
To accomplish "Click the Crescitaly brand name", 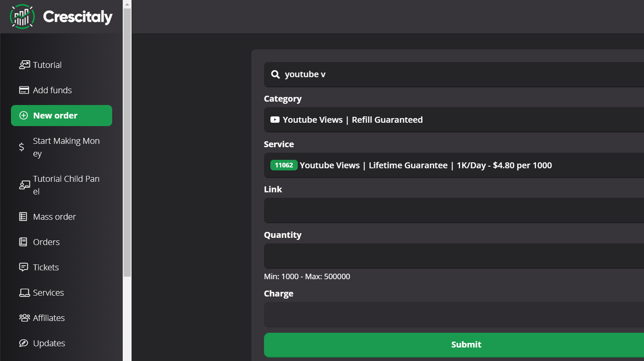I will pos(78,17).
